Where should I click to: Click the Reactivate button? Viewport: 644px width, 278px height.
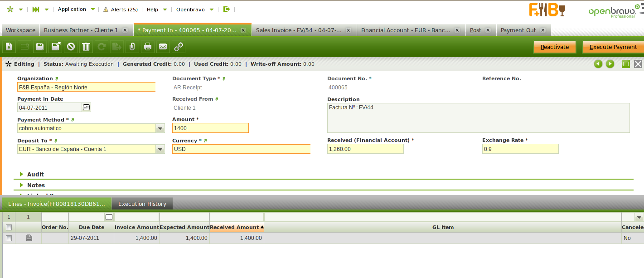click(554, 47)
